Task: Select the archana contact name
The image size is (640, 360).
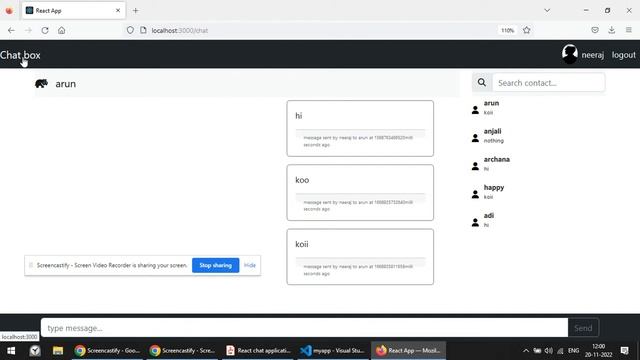Action: tap(497, 159)
